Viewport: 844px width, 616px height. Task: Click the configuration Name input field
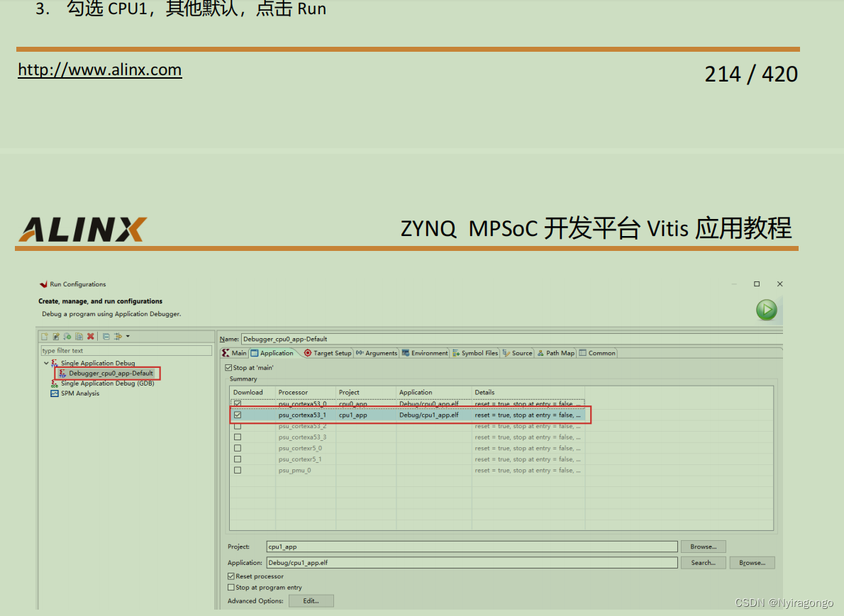(511, 339)
